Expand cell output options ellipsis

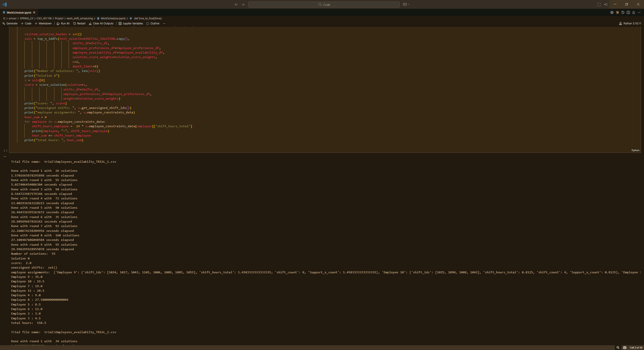[5, 156]
